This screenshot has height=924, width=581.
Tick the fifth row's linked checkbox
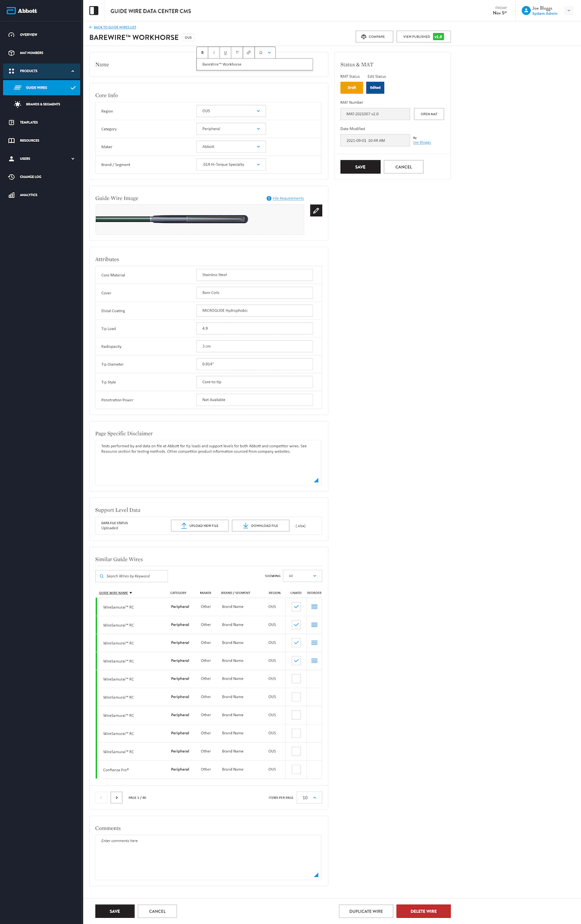tap(296, 679)
